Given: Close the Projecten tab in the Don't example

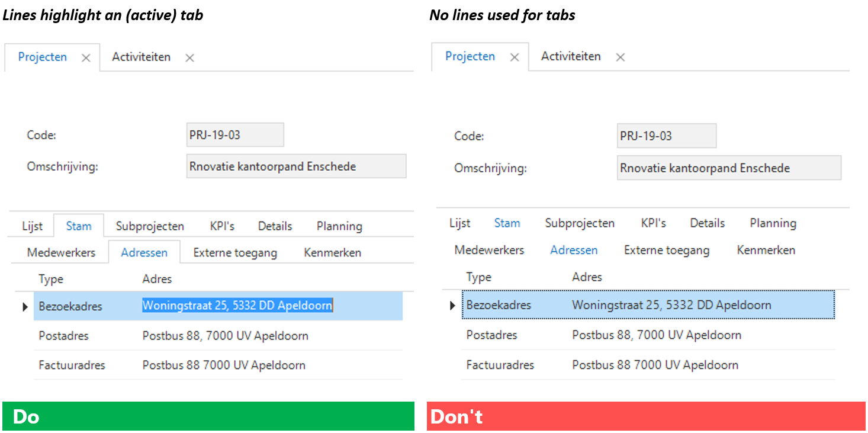Looking at the screenshot, I should 515,57.
